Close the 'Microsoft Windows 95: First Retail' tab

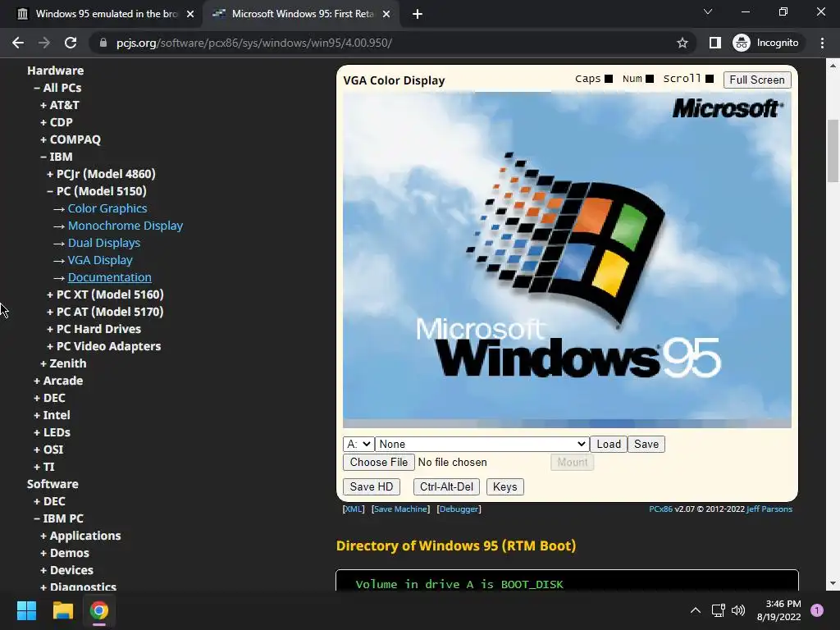[386, 14]
